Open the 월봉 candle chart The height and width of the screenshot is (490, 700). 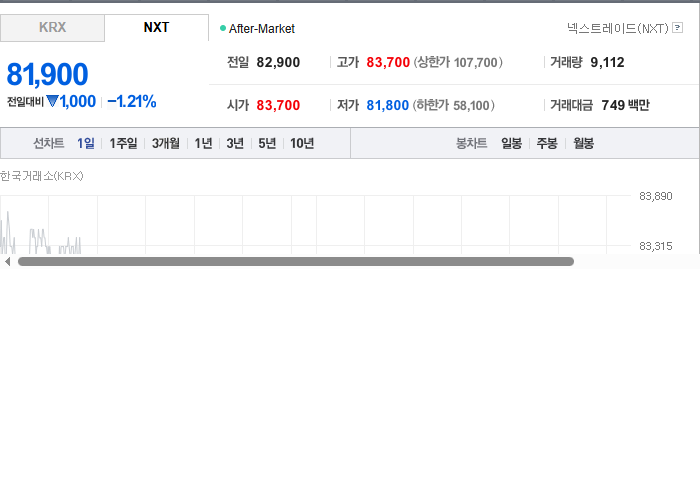583,143
